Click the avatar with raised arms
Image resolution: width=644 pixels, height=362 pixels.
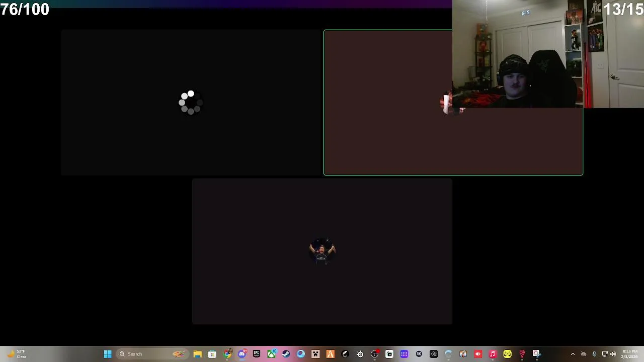(x=322, y=251)
